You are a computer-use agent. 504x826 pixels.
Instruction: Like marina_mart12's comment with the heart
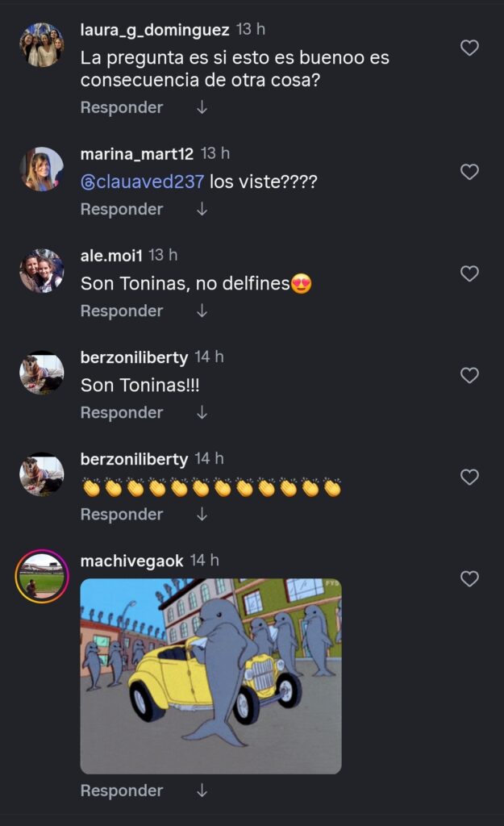[x=469, y=172]
